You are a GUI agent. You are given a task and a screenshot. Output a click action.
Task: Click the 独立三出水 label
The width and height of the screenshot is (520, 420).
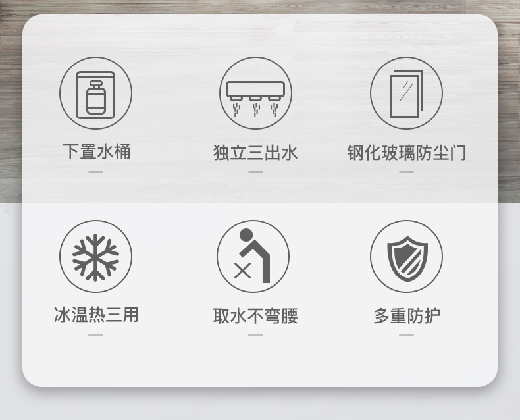point(255,153)
